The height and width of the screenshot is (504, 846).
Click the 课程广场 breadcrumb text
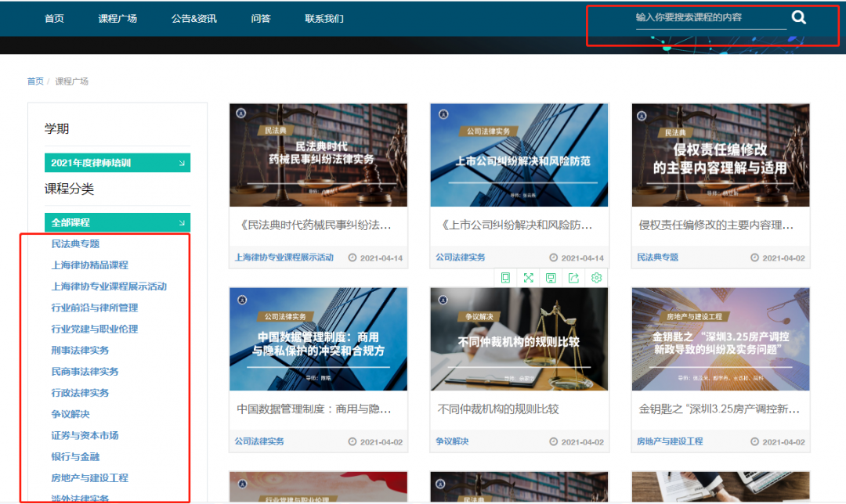[x=72, y=81]
